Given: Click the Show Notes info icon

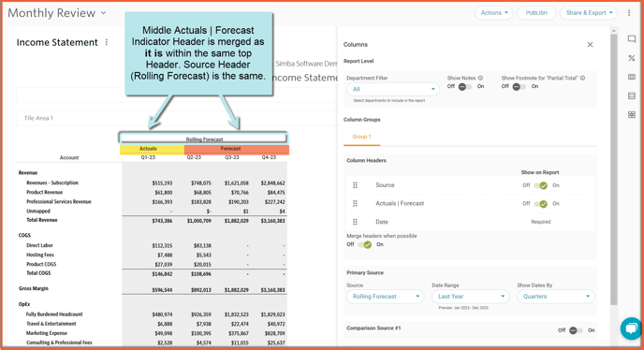Looking at the screenshot, I should pos(480,78).
